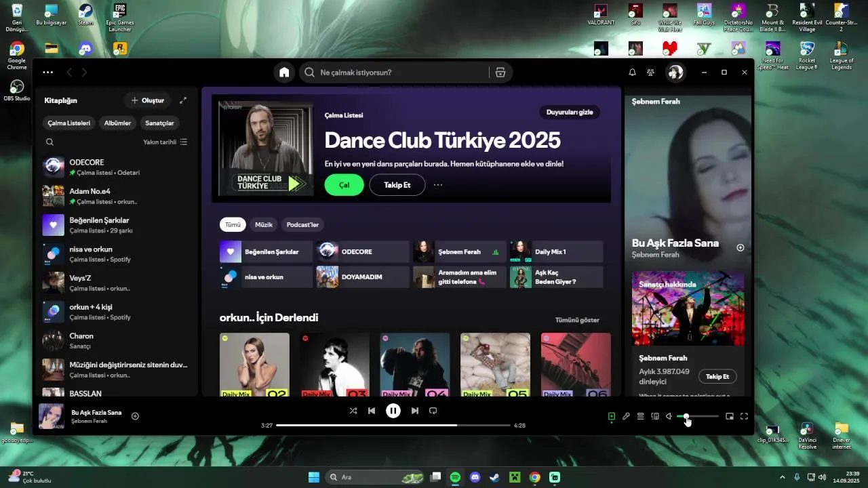Select the Tümü filter tab
Screen dimensions: 868x488
(233, 224)
